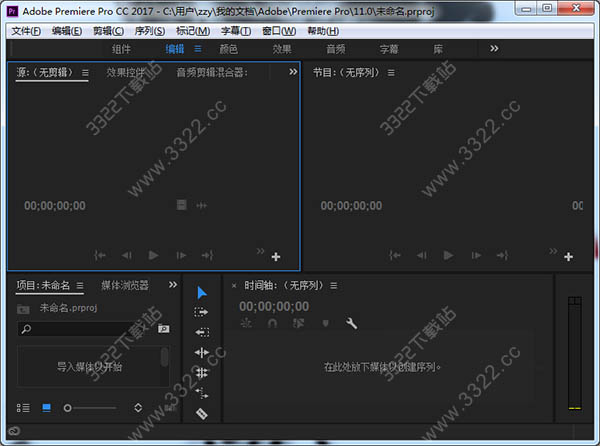600x446 pixels.
Task: Go to In point in Source monitor
Action: coord(100,255)
